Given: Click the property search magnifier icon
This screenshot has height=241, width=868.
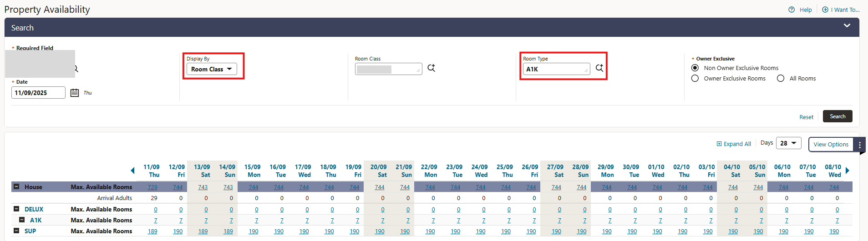Looking at the screenshot, I should [76, 69].
